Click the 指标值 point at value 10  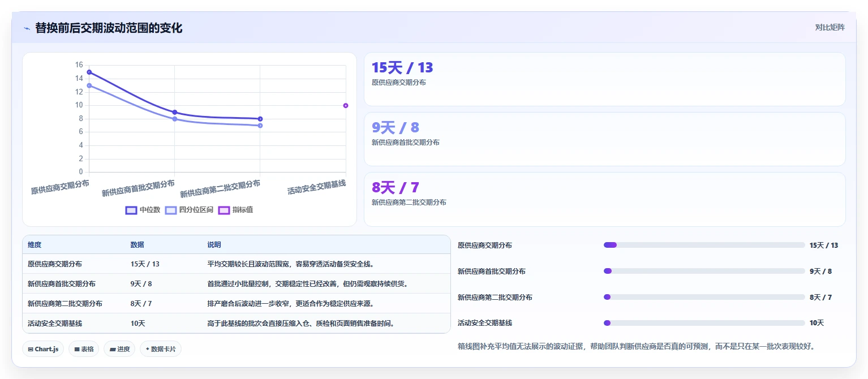point(346,106)
